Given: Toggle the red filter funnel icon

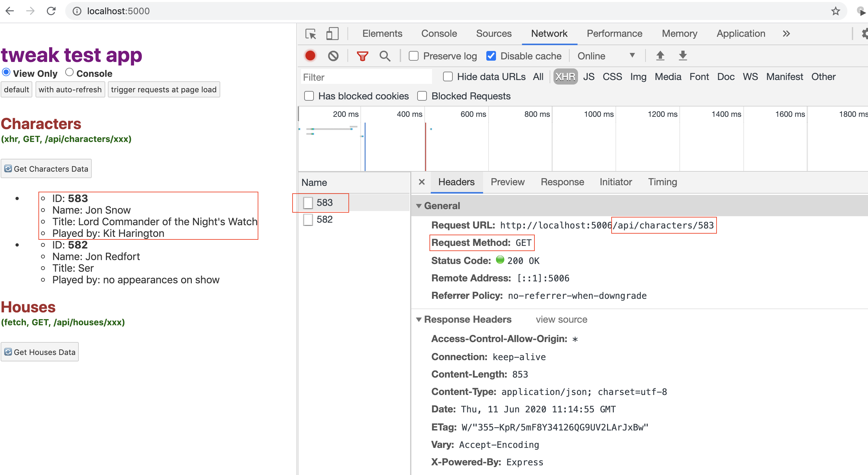Looking at the screenshot, I should tap(362, 56).
